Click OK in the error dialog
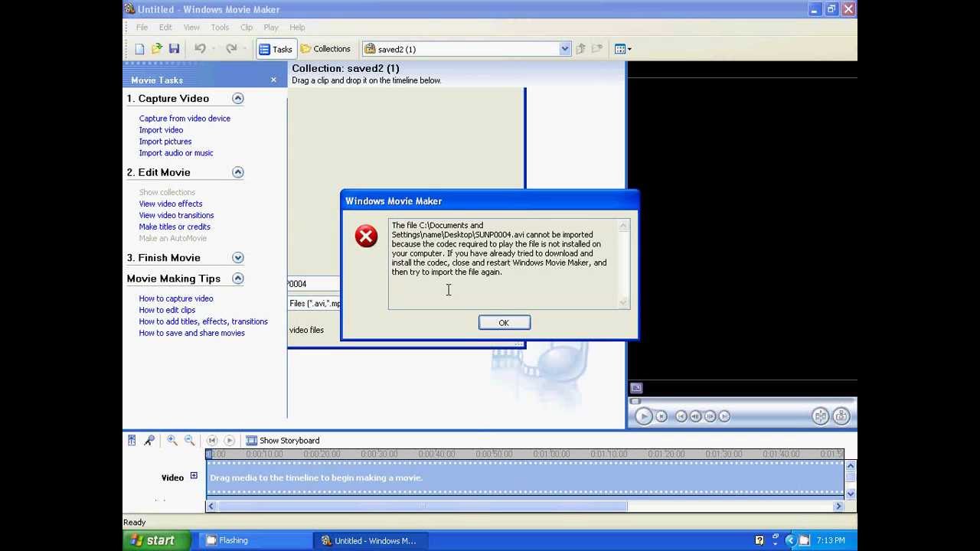Image resolution: width=980 pixels, height=551 pixels. [x=504, y=323]
